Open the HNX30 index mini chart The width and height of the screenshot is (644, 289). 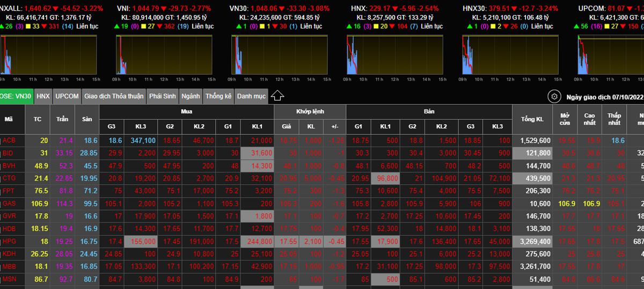[x=510, y=55]
